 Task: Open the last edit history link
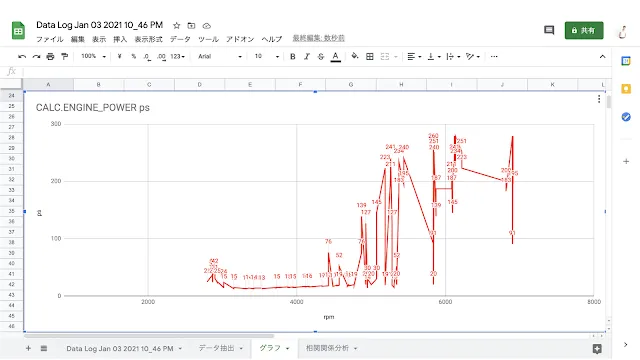point(318,38)
